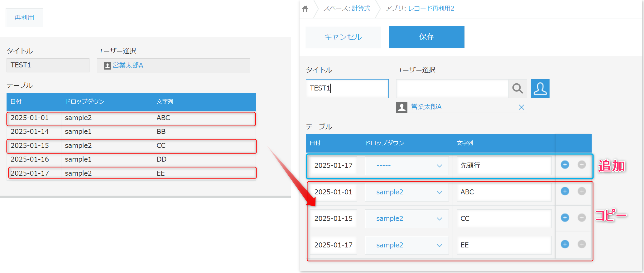Edit date field 2025-01-01 in edit table
This screenshot has height=273, width=644.
333,192
